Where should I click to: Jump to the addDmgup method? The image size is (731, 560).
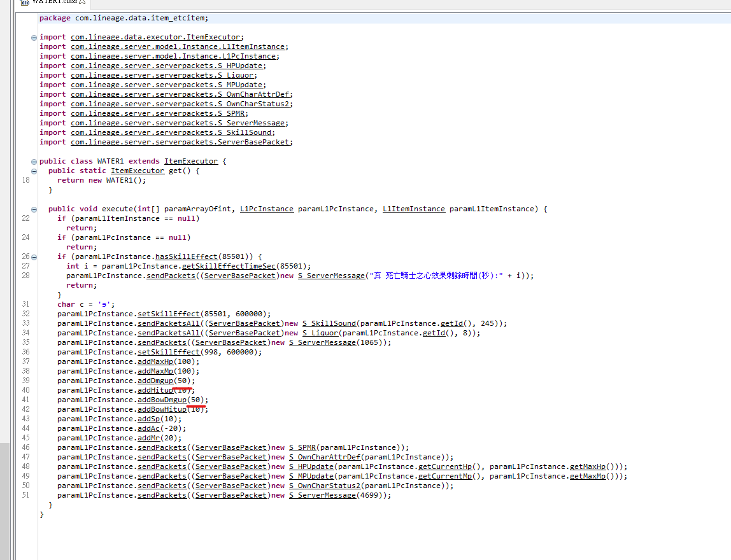click(155, 381)
